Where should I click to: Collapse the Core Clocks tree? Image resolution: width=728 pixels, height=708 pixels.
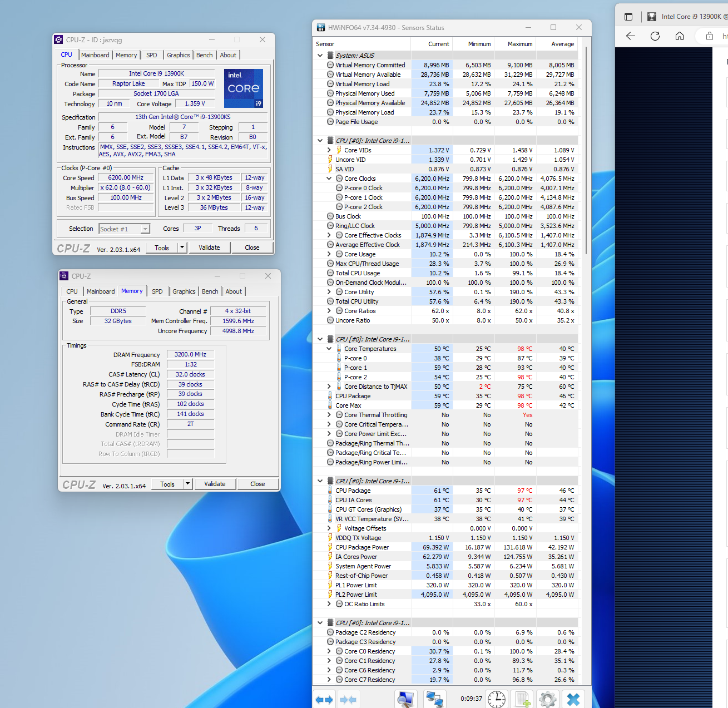coord(329,179)
